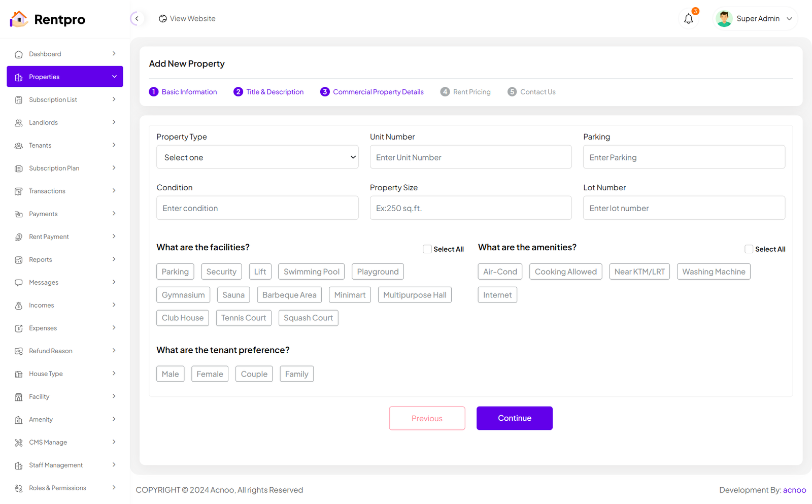Screen dimensions: 812x504
Task: Collapse the sidebar with the arrow icon
Action: [137, 19]
